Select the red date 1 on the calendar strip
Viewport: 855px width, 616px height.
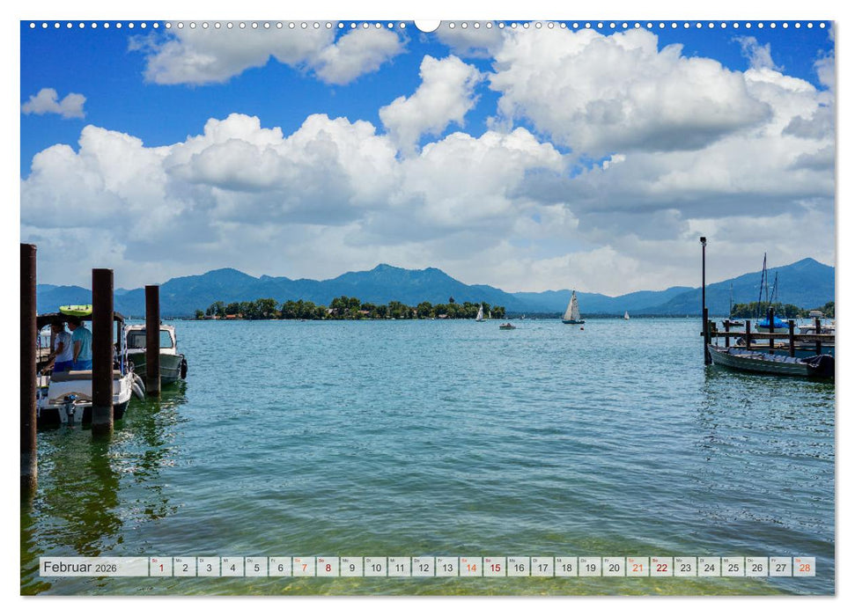[x=161, y=568]
